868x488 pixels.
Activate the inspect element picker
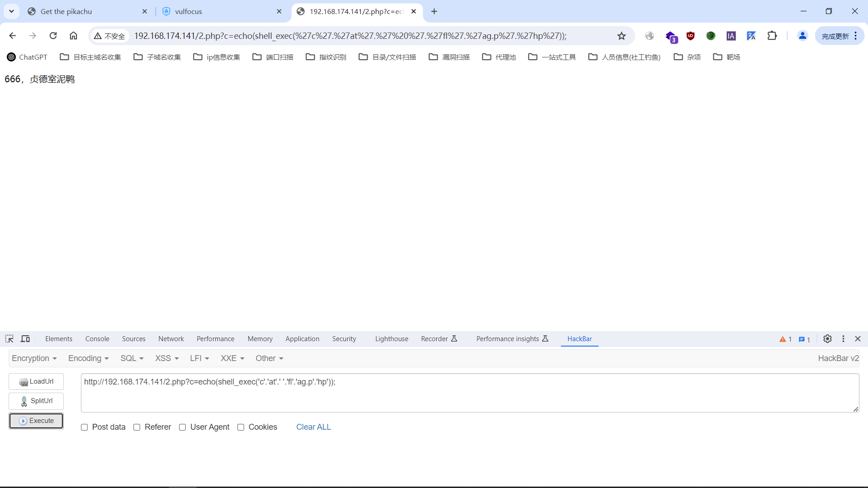point(9,339)
